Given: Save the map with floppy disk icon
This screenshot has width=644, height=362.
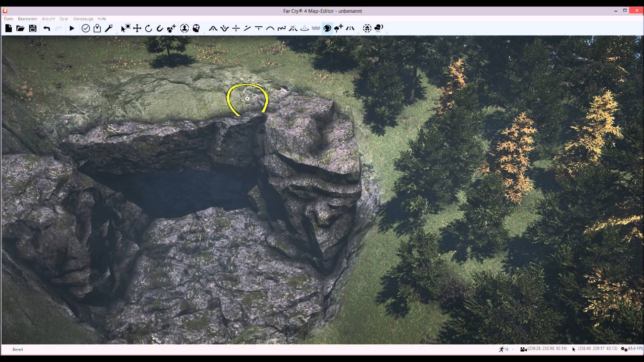Looking at the screenshot, I should point(33,28).
